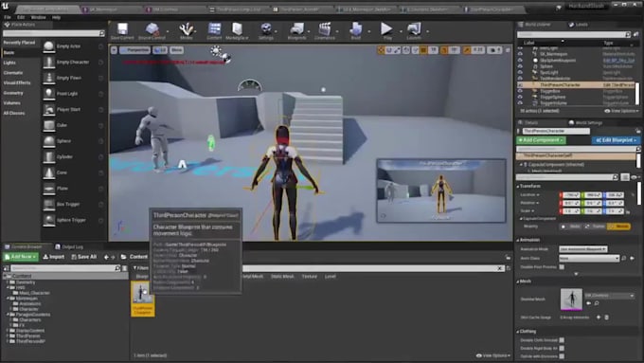Click the Add New button

21,257
